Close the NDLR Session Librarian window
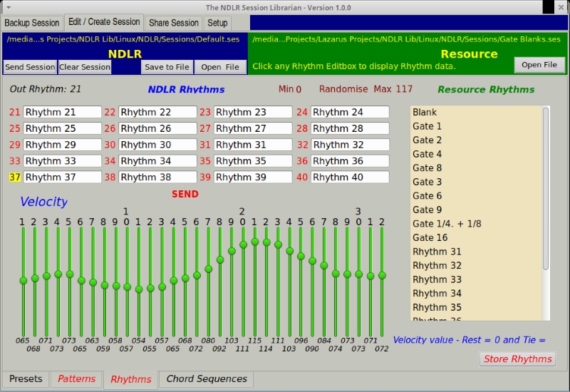Image resolution: width=570 pixels, height=392 pixels. click(561, 7)
